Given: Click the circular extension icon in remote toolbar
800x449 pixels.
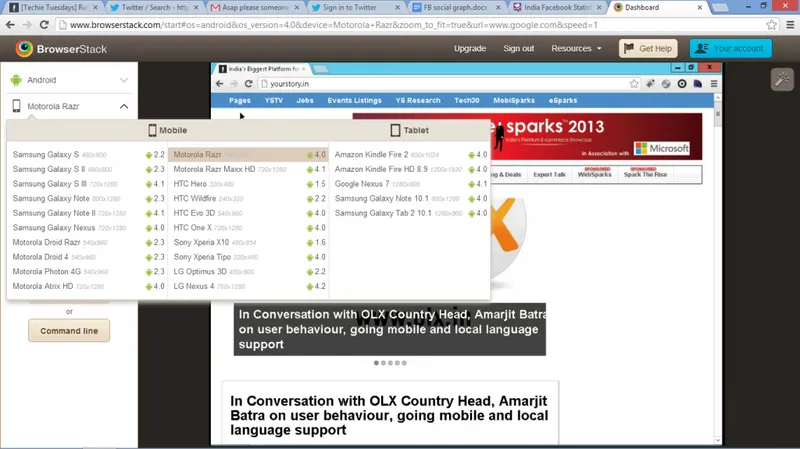Looking at the screenshot, I should point(682,84).
